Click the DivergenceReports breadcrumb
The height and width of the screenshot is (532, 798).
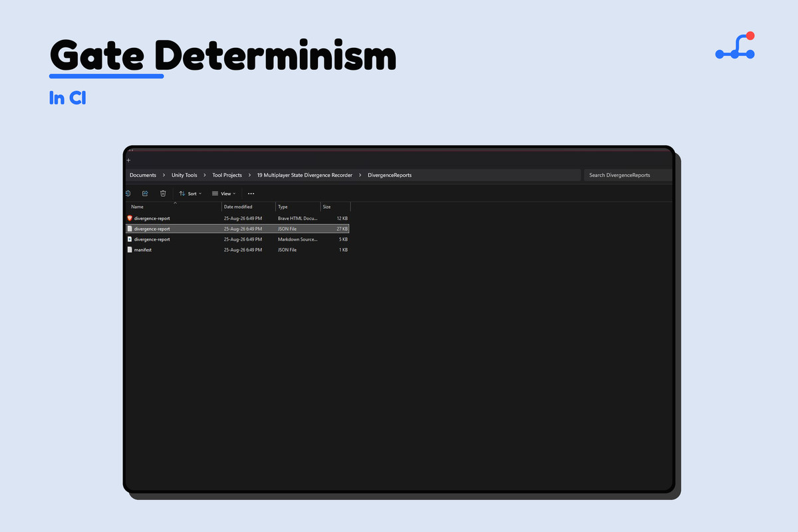(x=390, y=175)
